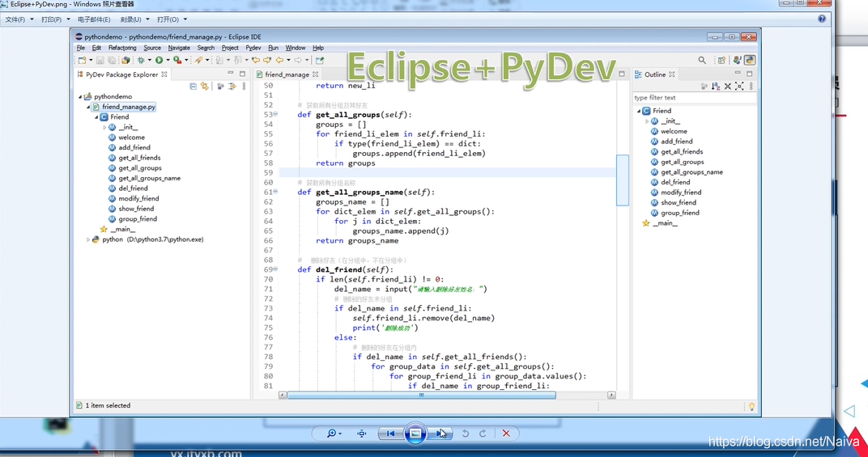Select the friend_manage editor tab
The height and width of the screenshot is (457, 868).
(x=287, y=74)
